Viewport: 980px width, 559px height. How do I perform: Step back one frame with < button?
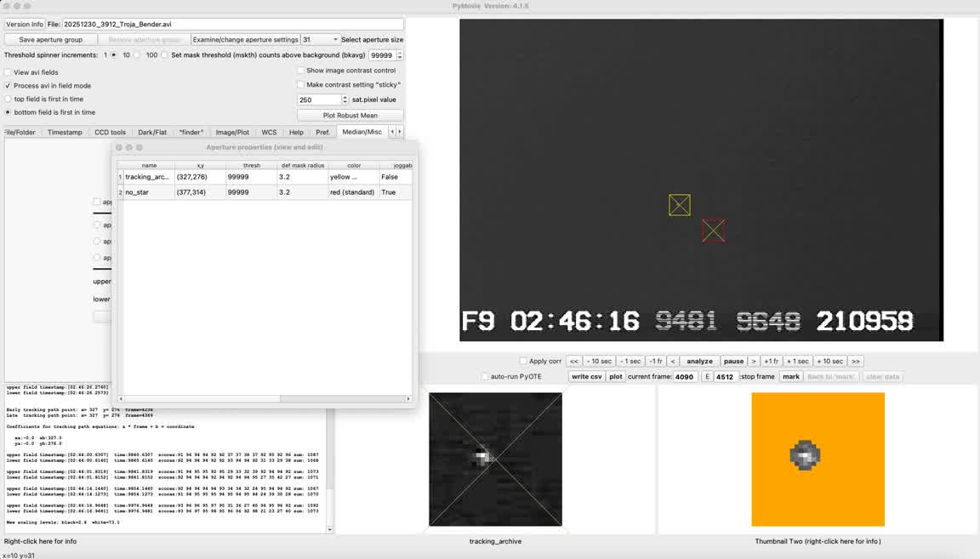point(672,362)
